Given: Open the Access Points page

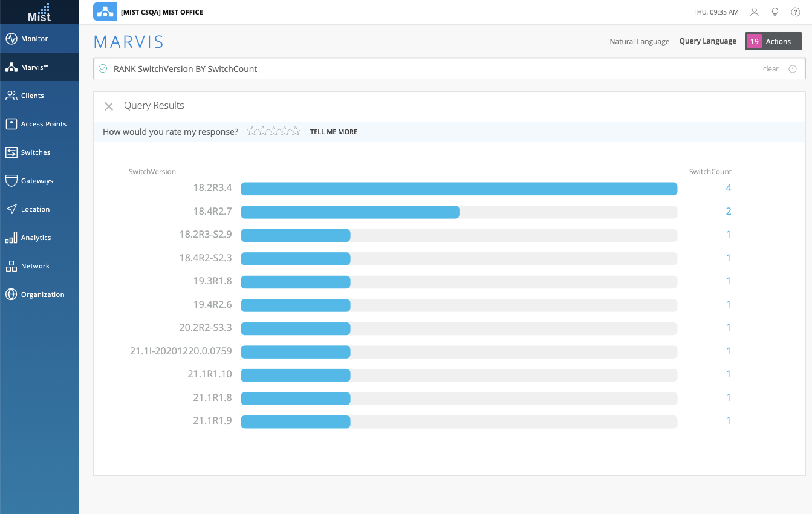Looking at the screenshot, I should pos(44,124).
